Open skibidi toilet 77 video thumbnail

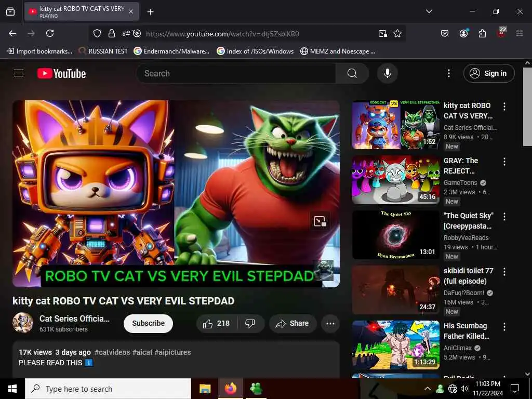click(395, 290)
